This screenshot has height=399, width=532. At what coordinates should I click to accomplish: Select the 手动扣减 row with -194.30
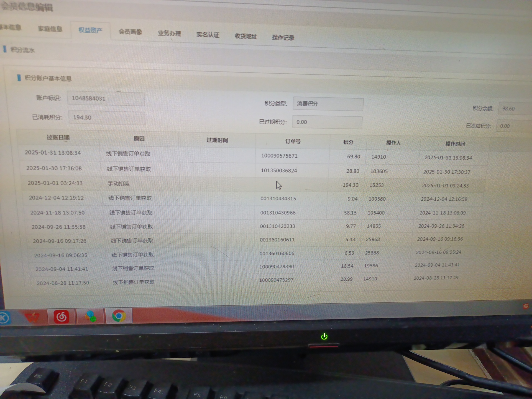coord(119,184)
